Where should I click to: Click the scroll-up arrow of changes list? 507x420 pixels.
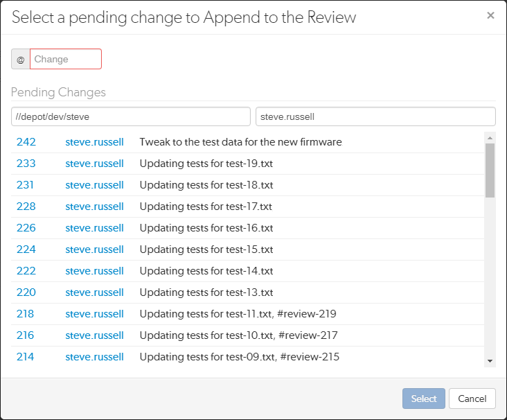490,138
